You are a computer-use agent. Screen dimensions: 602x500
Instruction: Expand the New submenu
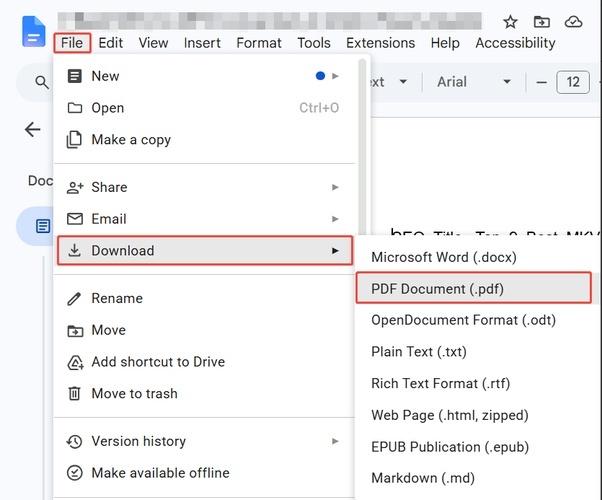point(204,76)
